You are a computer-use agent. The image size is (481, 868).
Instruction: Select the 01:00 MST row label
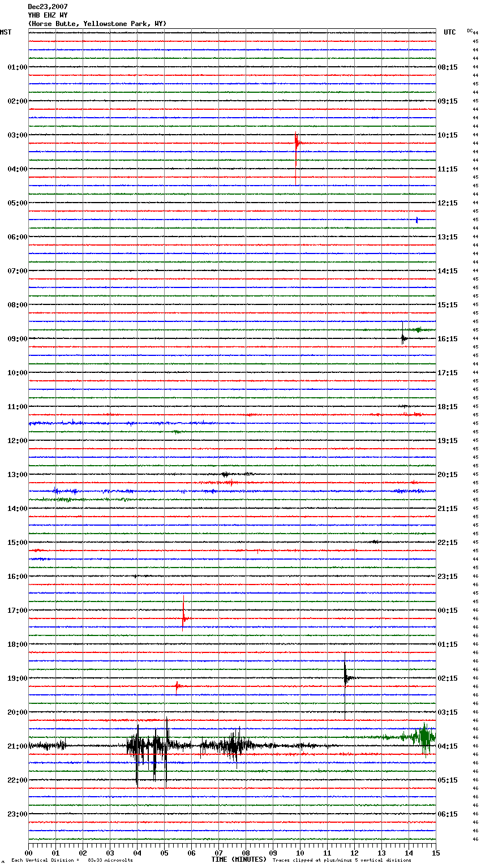tap(18, 67)
